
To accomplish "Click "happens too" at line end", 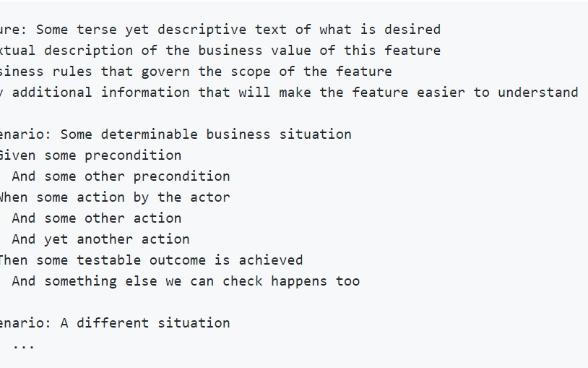I will pos(315,281).
